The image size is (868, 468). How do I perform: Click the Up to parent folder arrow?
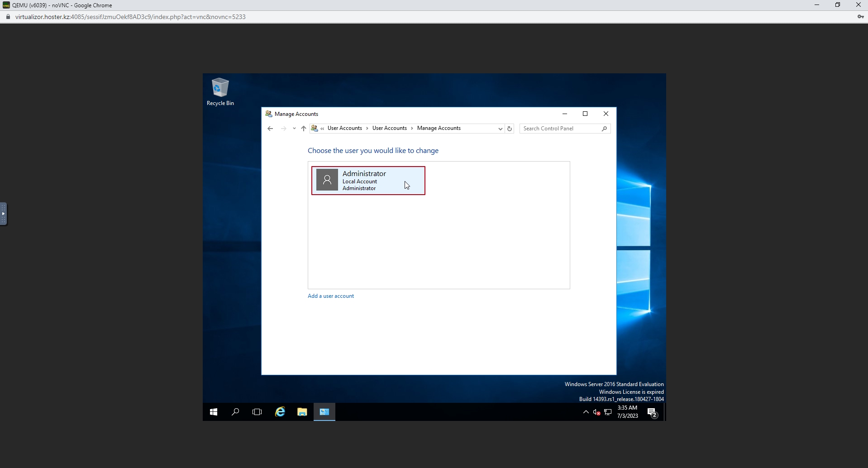[x=304, y=129]
